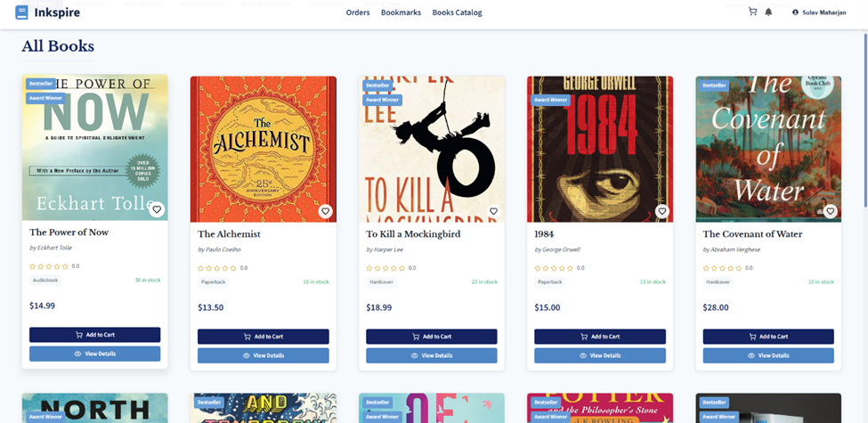The image size is (868, 423).
Task: Favorite To Kill a Mockingbird via heart
Action: (493, 211)
